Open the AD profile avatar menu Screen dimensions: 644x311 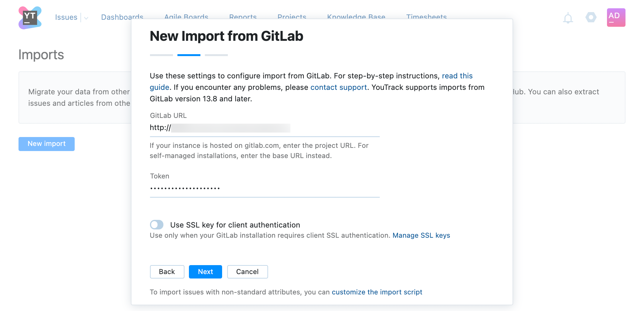tap(616, 17)
